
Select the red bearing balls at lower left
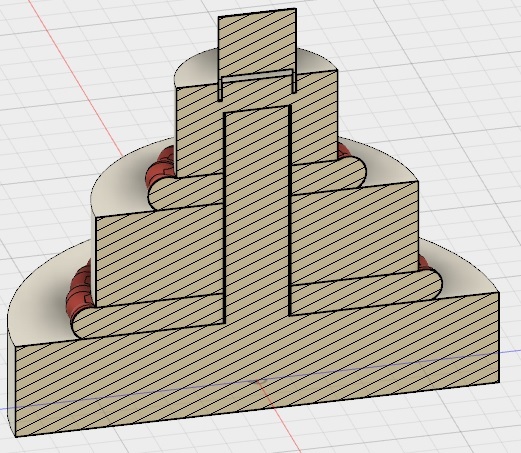pyautogui.click(x=80, y=292)
